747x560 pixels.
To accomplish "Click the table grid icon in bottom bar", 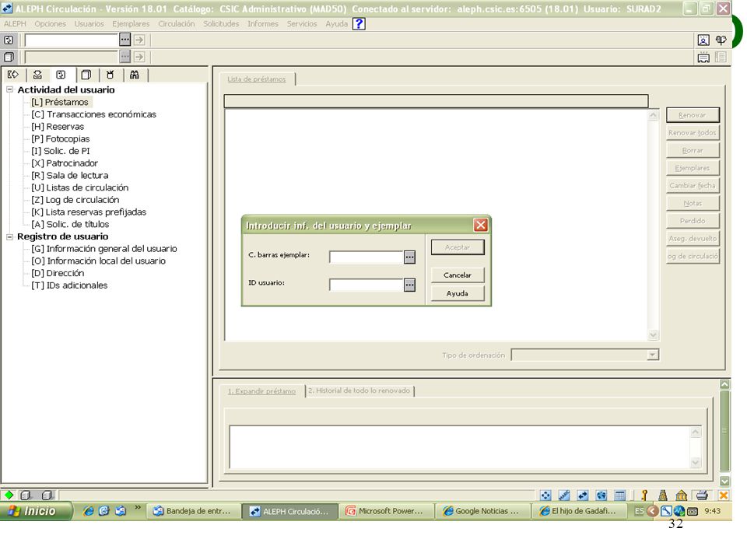I will [x=620, y=495].
